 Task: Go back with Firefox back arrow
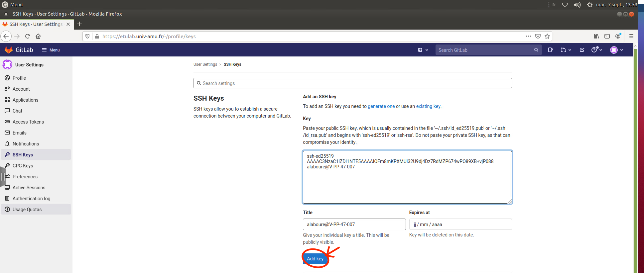click(x=6, y=36)
